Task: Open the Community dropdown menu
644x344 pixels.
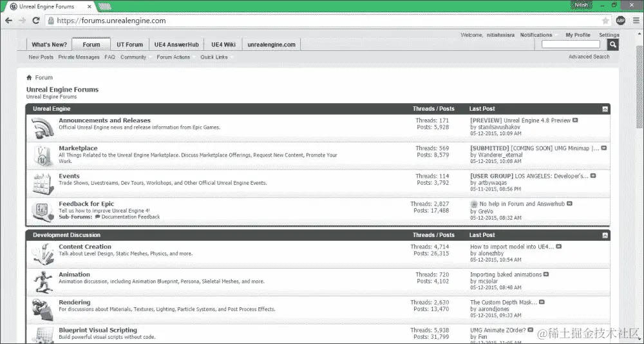Action: (x=135, y=57)
